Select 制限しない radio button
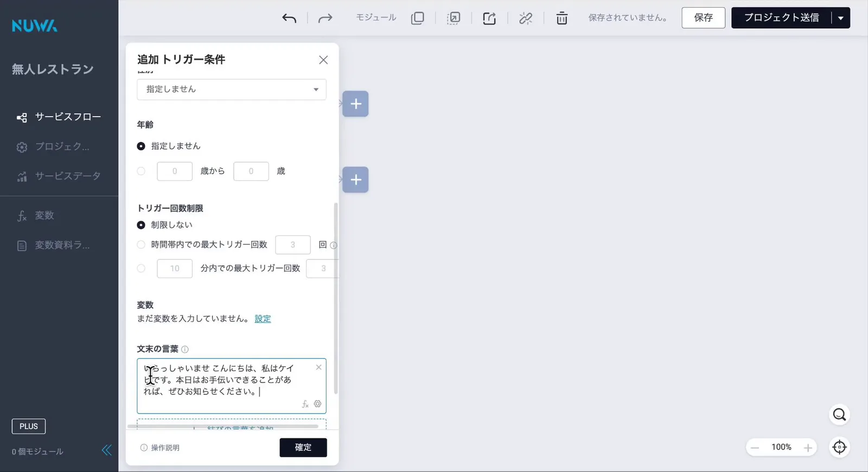The image size is (868, 472). pos(141,225)
